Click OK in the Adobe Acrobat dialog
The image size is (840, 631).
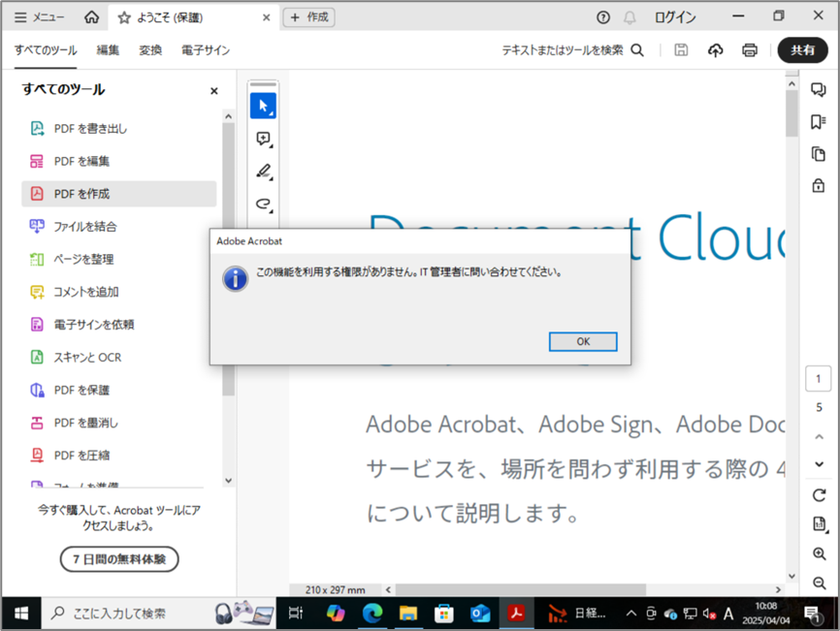(x=583, y=341)
